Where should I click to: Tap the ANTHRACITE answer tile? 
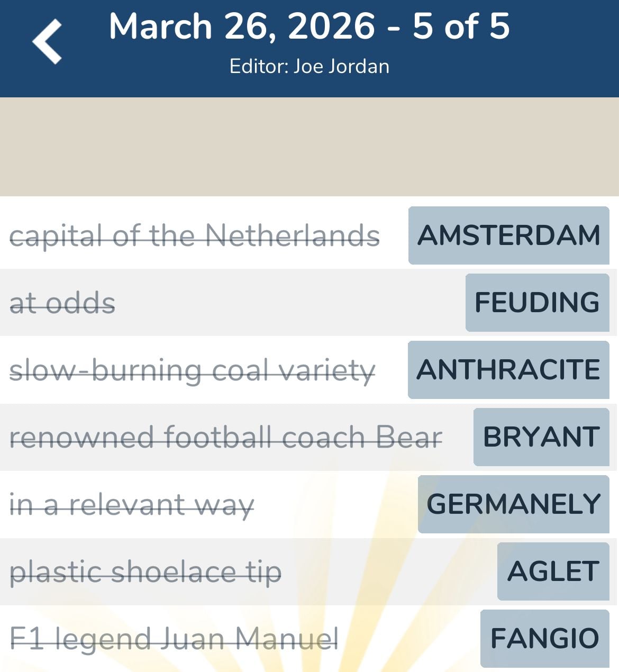[x=508, y=370]
